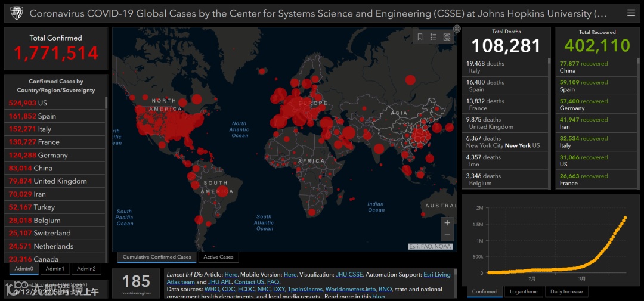644x301 pixels.
Task: Open the BNO source link
Action: (385, 290)
